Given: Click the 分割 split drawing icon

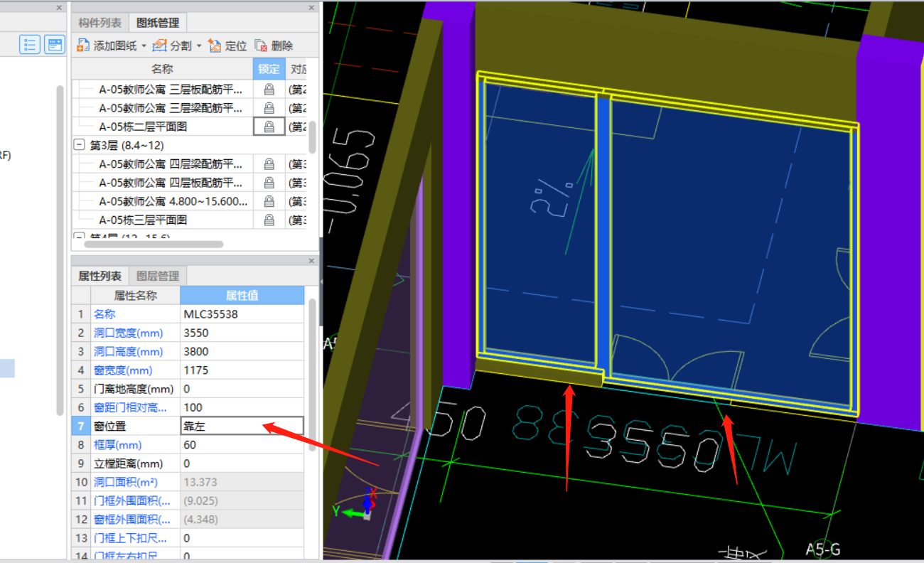Looking at the screenshot, I should pyautogui.click(x=160, y=45).
